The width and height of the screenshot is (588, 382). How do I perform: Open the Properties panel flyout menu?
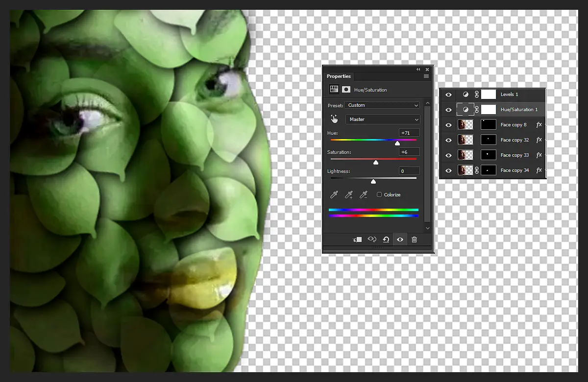pos(426,76)
